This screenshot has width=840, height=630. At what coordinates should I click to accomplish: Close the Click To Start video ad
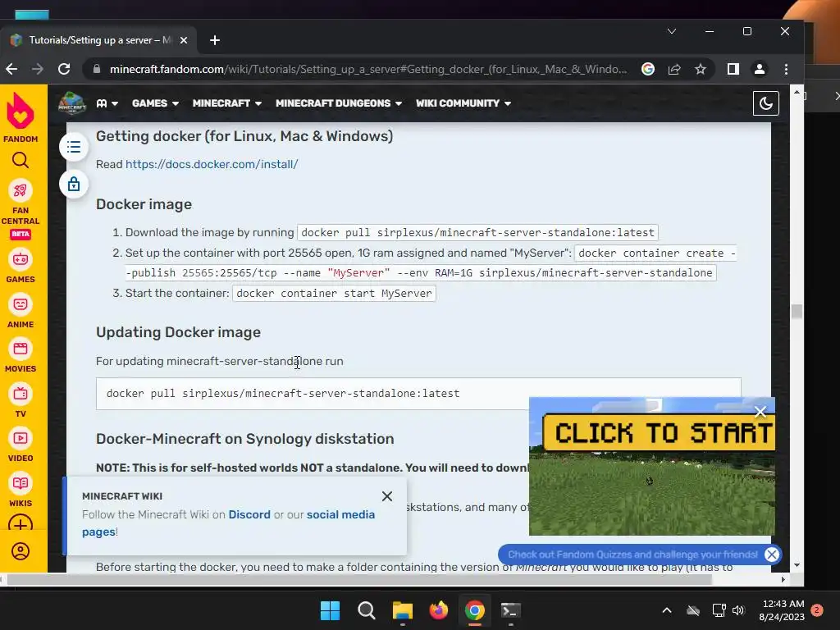tap(760, 412)
